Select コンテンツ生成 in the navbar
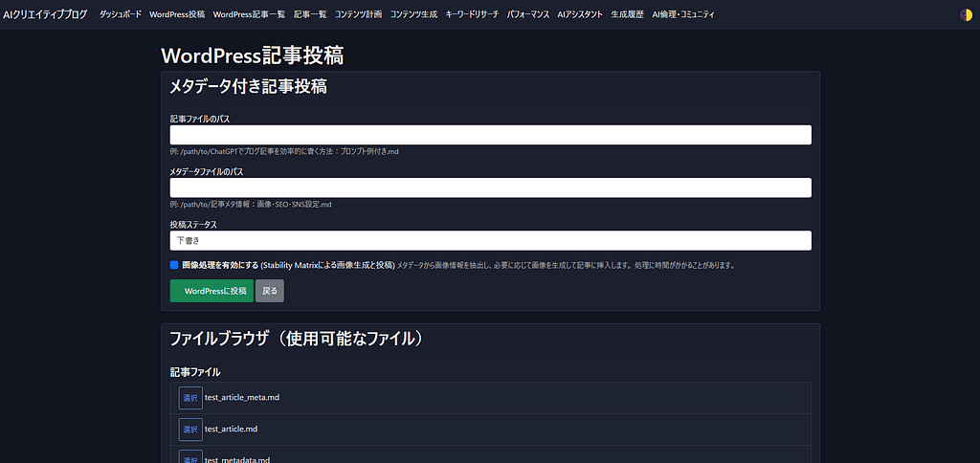The image size is (980, 463). coord(413,14)
